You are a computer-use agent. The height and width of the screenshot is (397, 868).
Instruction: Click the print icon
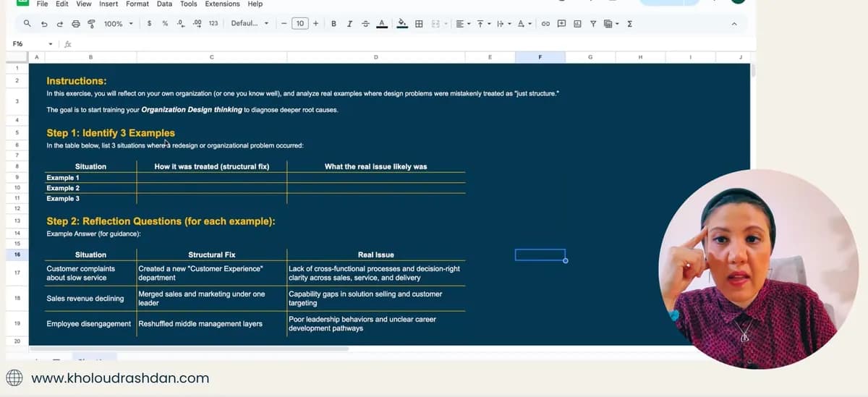(75, 24)
